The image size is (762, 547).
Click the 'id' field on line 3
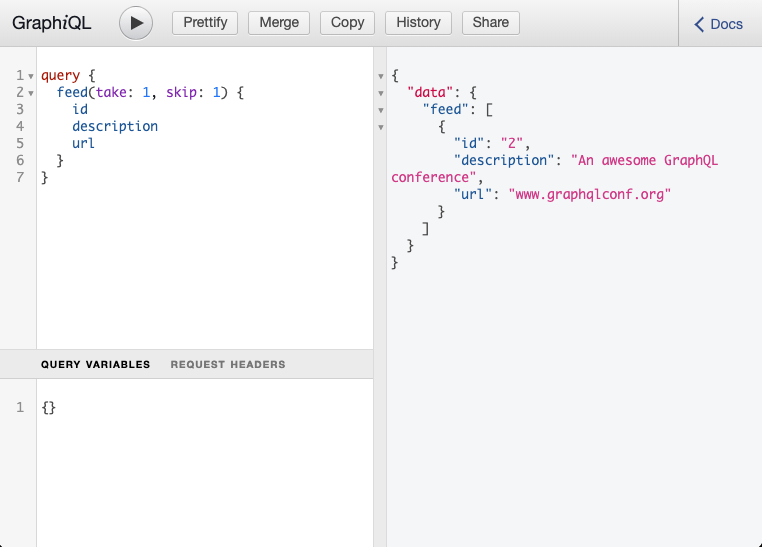coord(80,109)
